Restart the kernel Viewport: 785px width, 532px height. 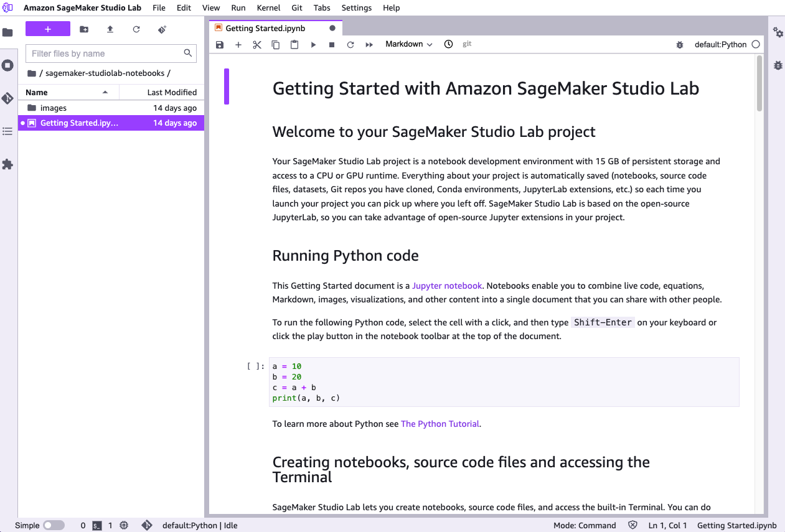point(350,45)
